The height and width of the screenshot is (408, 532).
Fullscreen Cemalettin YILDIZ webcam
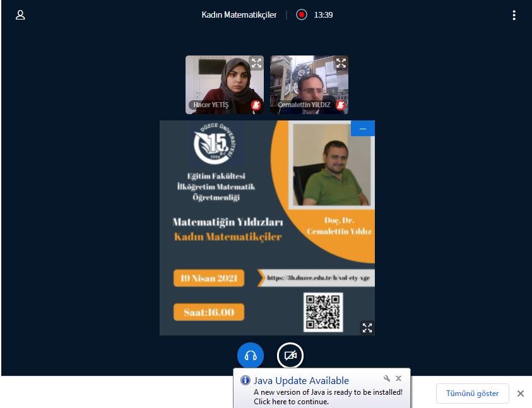coord(341,63)
